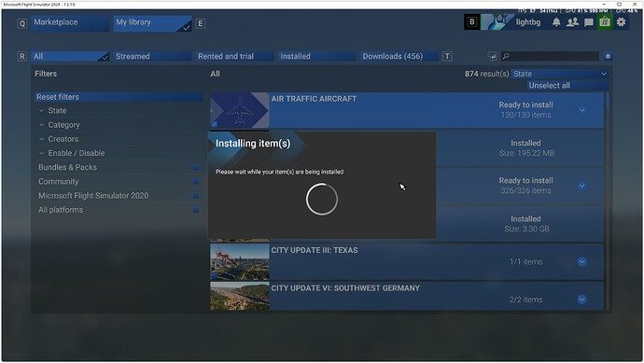
Task: Click the City Update III: Texas thumbnail
Action: 240,262
